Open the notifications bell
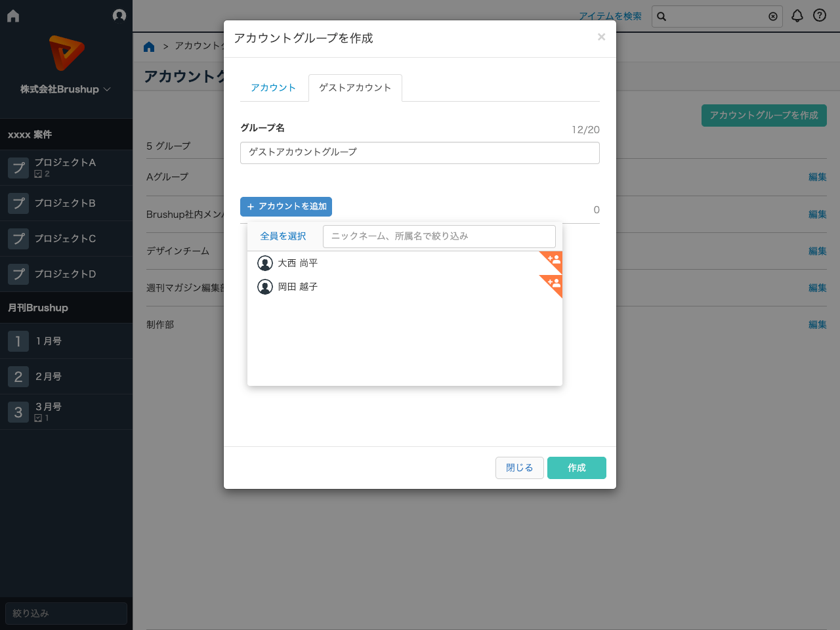This screenshot has height=630, width=840. tap(797, 16)
